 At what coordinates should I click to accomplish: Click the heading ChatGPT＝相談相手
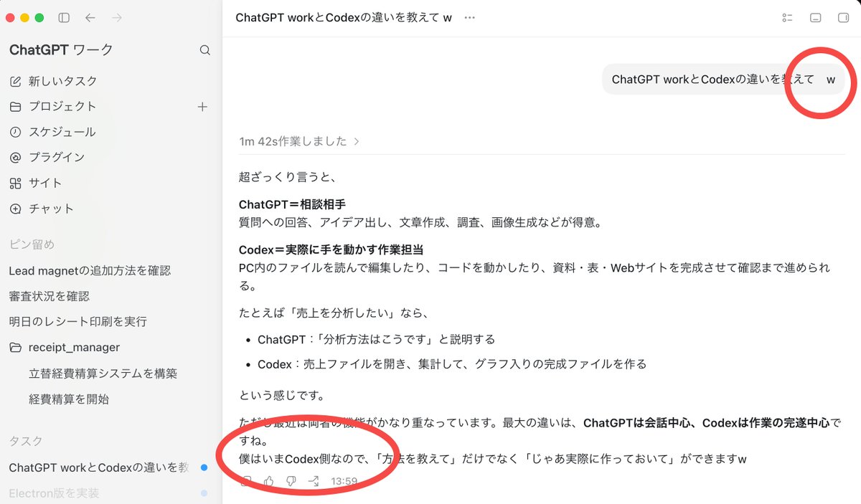[292, 204]
